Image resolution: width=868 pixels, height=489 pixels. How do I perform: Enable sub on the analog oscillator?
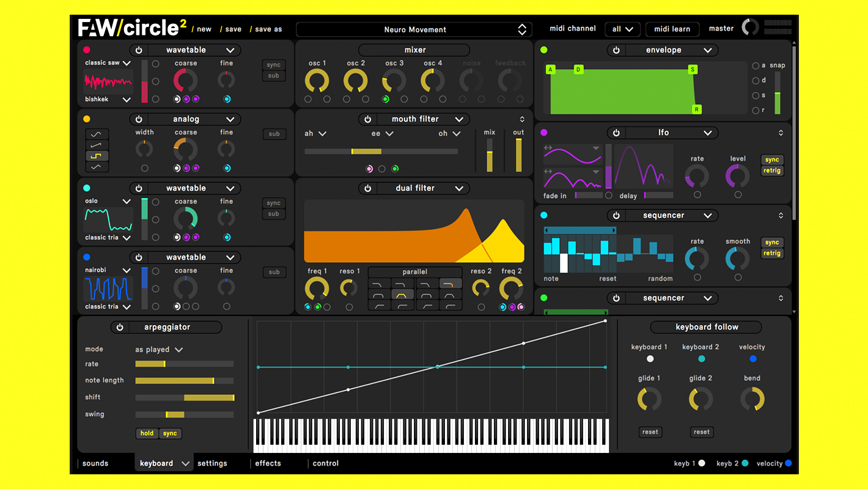[x=274, y=134]
